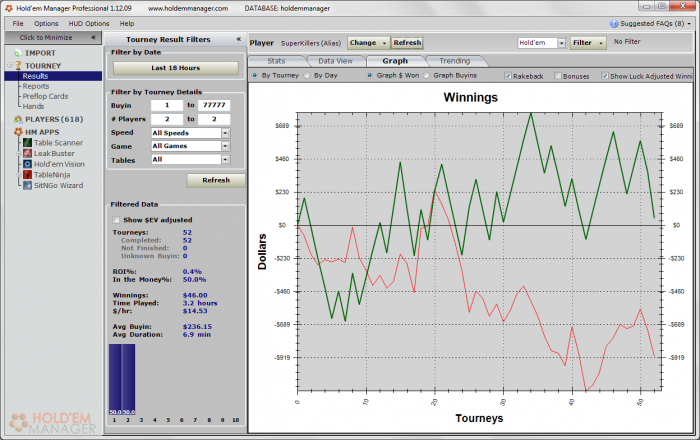This screenshot has width=700, height=440.
Task: Open the Speed dropdown (All Speeds)
Action: pyautogui.click(x=190, y=133)
